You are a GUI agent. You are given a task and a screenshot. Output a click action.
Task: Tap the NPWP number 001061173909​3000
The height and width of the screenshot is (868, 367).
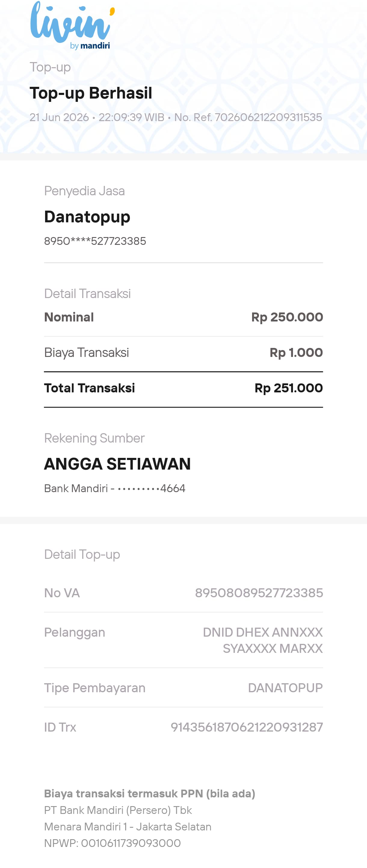point(131,843)
